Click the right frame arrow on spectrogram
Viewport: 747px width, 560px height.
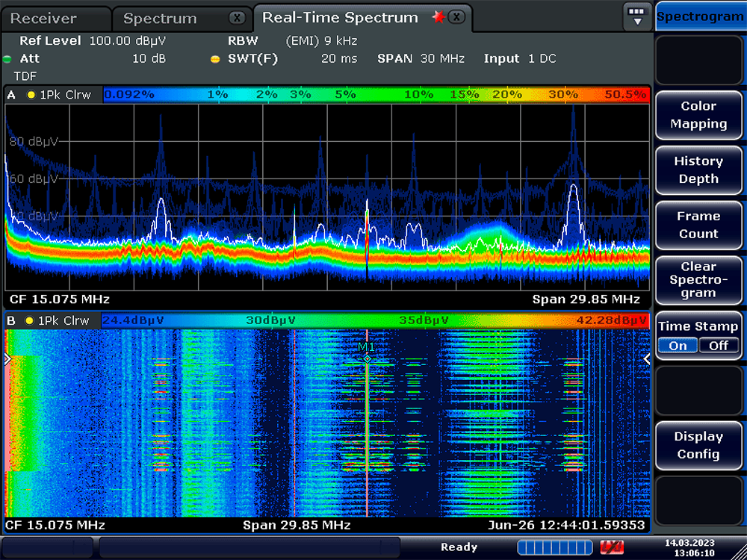click(646, 359)
